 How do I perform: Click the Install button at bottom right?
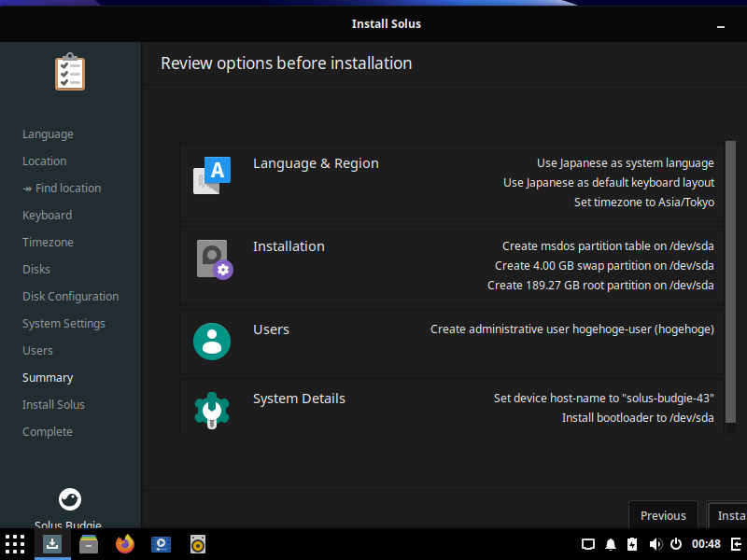pyautogui.click(x=727, y=515)
